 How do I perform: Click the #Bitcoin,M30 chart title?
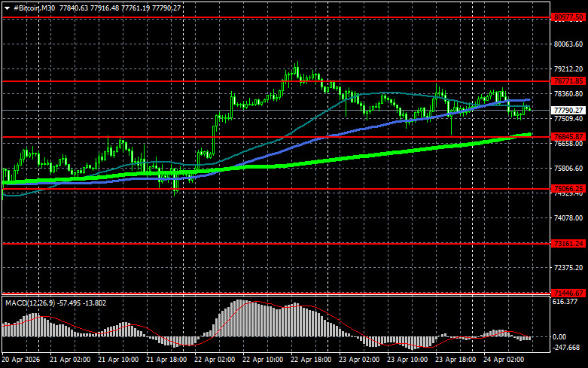(x=34, y=8)
